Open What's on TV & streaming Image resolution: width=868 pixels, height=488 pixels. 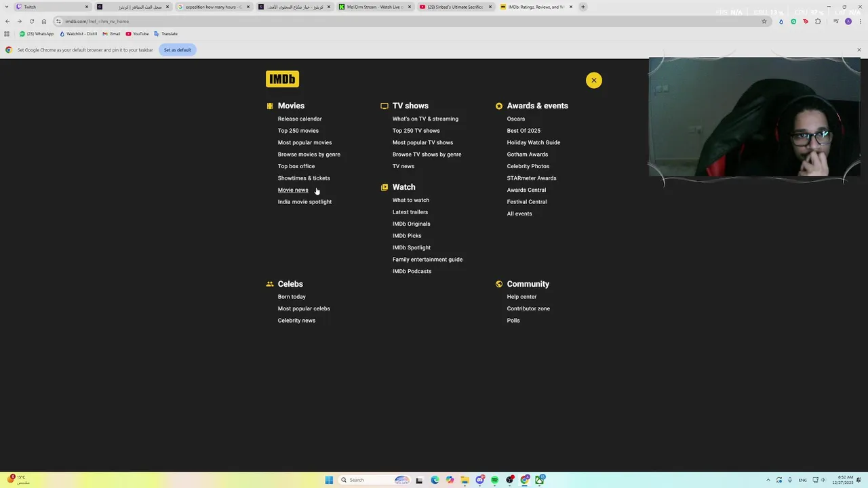point(425,119)
